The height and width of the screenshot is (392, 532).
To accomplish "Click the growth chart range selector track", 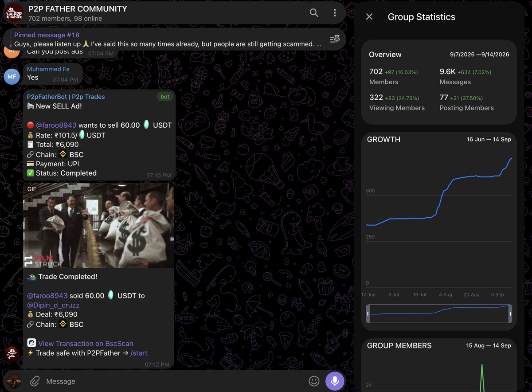I will click(x=439, y=314).
